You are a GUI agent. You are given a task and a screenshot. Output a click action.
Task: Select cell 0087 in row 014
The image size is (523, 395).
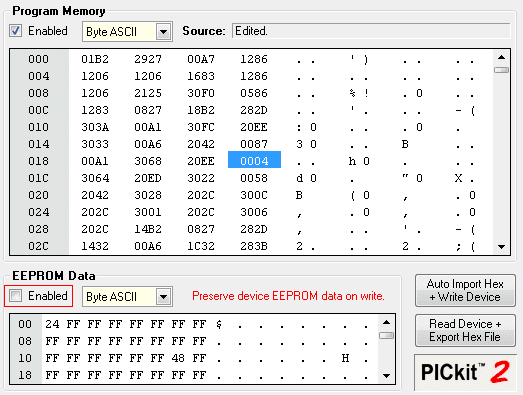point(254,144)
